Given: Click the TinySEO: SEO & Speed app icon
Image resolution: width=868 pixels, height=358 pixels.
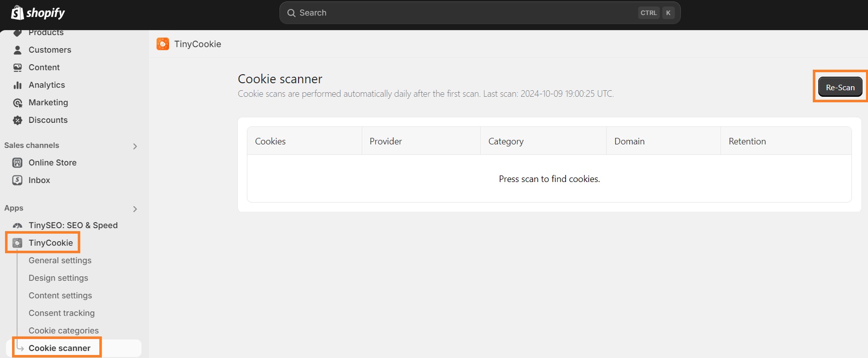Looking at the screenshot, I should point(17,225).
